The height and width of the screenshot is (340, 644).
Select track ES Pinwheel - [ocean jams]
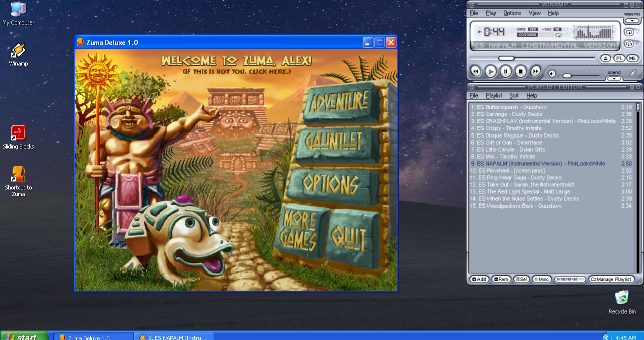pyautogui.click(x=551, y=171)
